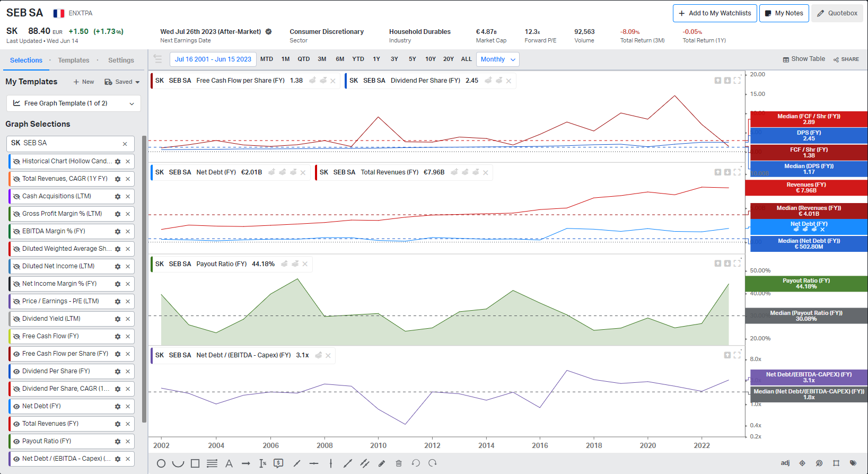Hide the Net Debt (FY) series
The width and height of the screenshot is (868, 474).
click(x=16, y=407)
